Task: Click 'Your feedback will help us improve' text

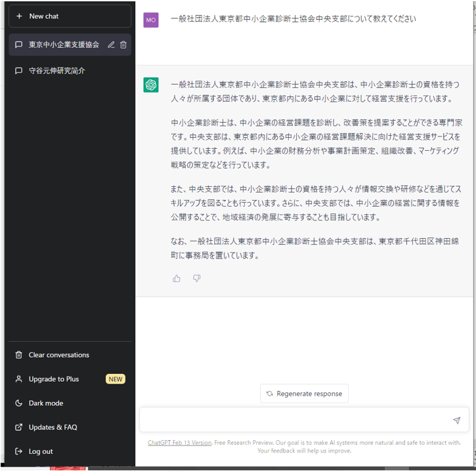Action: coord(304,451)
